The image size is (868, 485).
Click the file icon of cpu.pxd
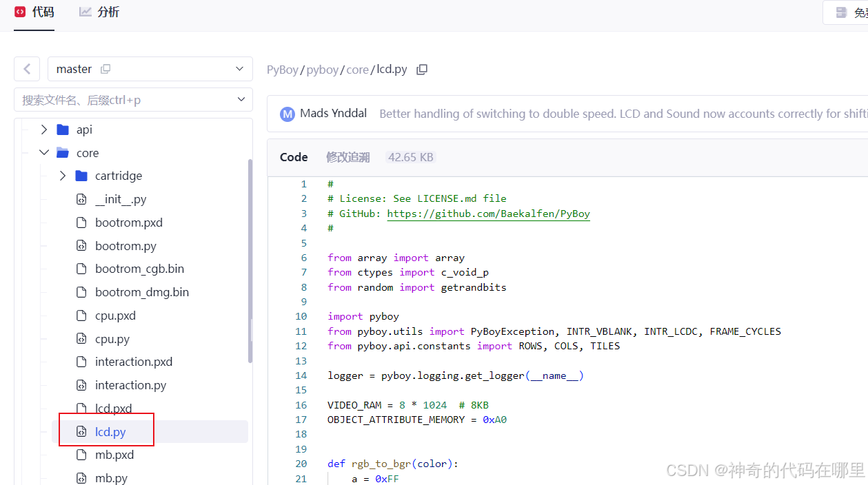[81, 316]
